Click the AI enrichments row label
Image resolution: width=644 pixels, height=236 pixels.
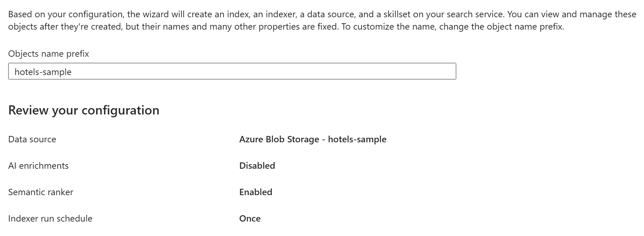coord(38,166)
